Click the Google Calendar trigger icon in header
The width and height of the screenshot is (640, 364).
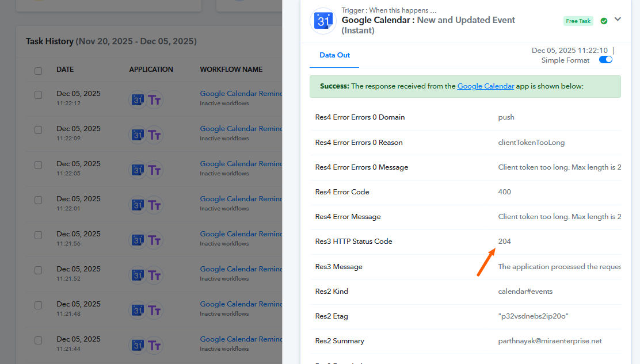point(323,21)
